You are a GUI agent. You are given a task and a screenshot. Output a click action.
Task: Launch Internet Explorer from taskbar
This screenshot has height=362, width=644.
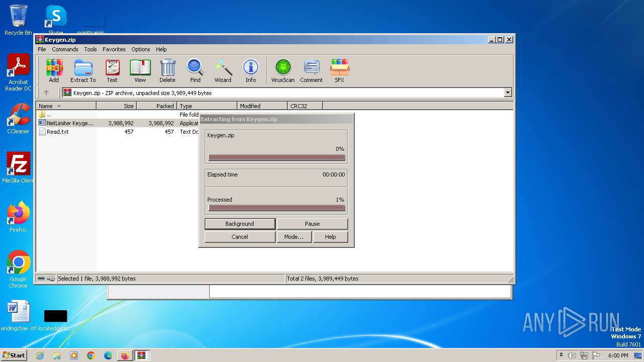click(40, 355)
